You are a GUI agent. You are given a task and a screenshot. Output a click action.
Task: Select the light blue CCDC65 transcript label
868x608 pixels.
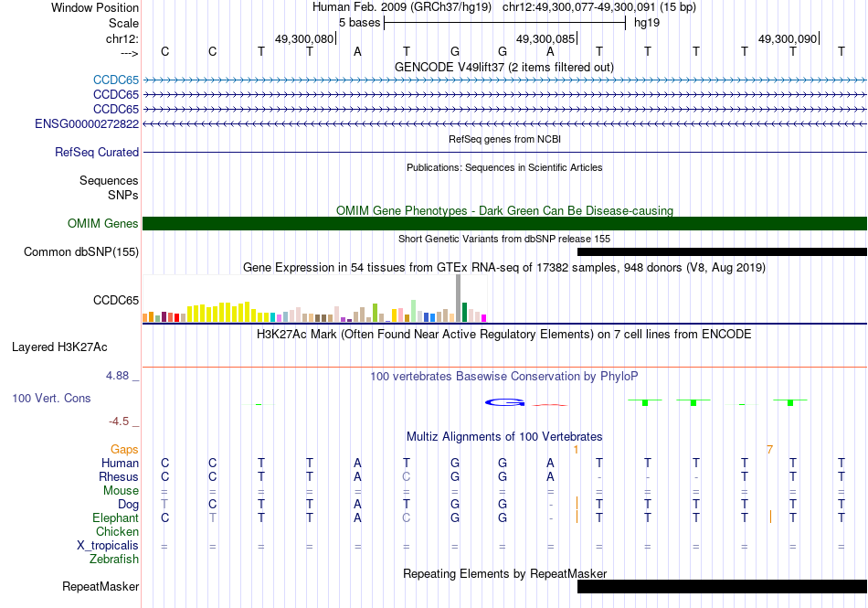coord(116,80)
